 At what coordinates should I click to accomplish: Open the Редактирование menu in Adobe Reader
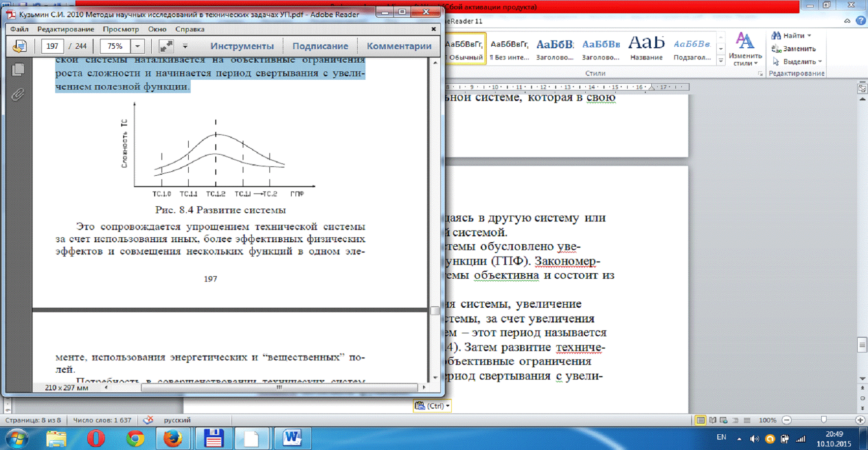(66, 29)
